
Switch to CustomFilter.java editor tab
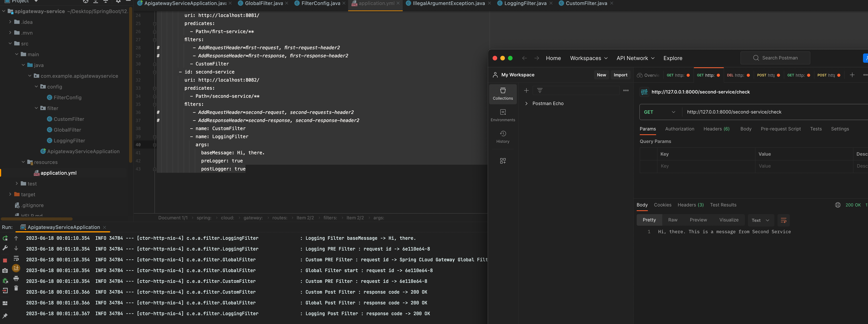tap(586, 3)
